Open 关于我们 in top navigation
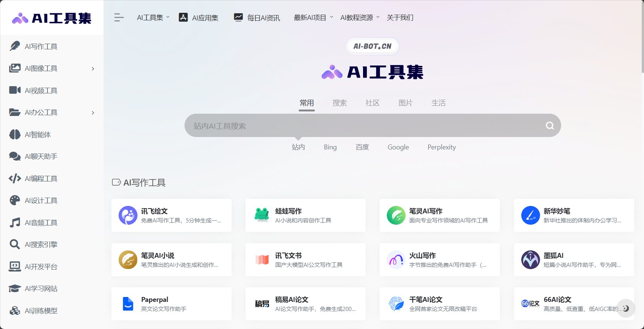This screenshot has height=329, width=644. 400,17
